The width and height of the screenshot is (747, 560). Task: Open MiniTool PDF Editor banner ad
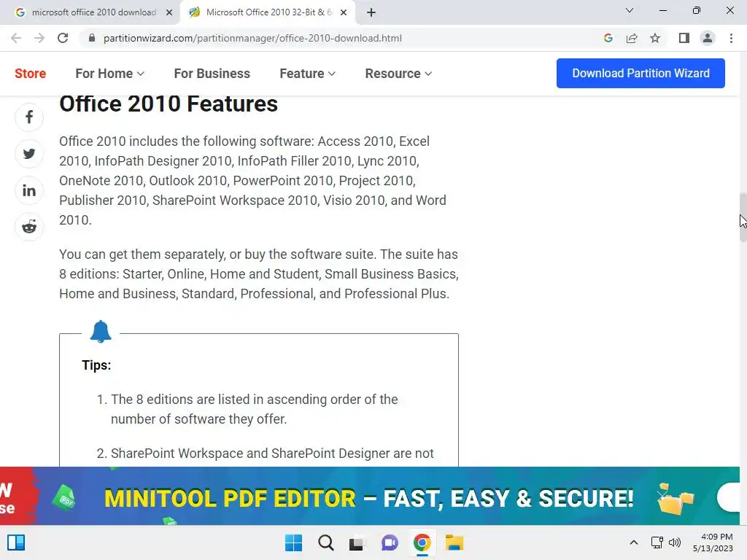point(370,496)
